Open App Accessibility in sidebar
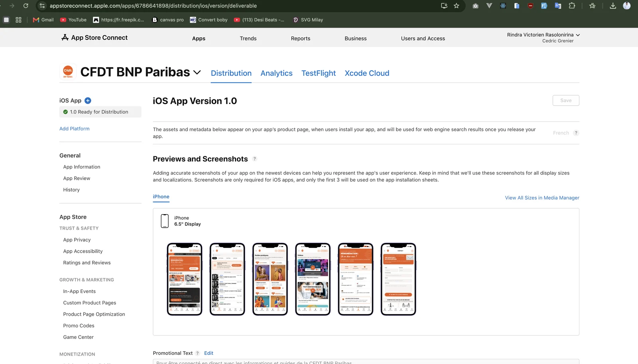The image size is (638, 364). pos(83,251)
